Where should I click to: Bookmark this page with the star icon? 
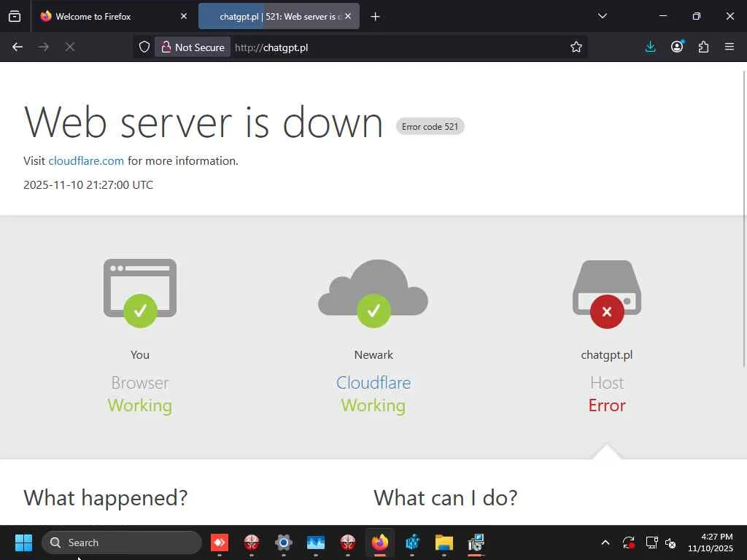576,47
